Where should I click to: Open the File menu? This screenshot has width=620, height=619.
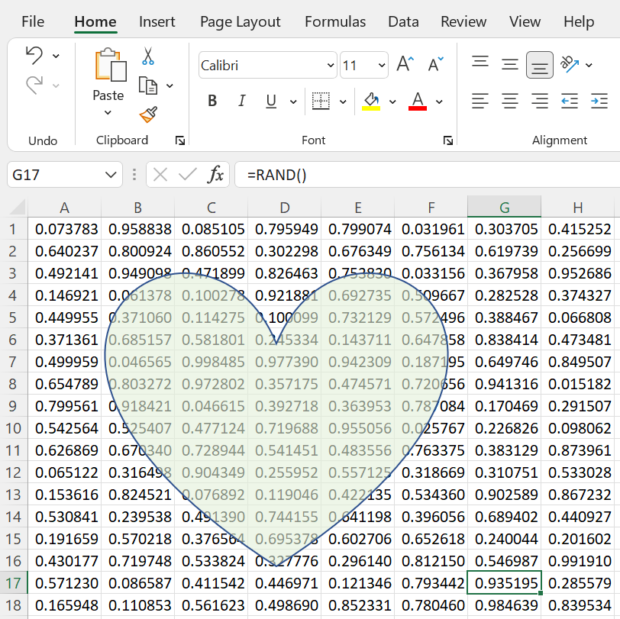33,21
